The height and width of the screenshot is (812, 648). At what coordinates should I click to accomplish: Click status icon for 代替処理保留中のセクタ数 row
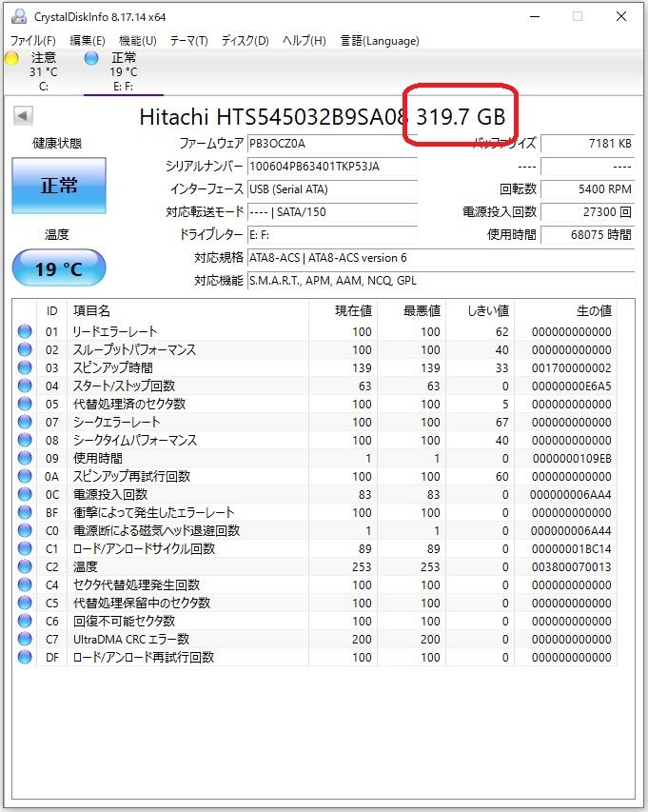pyautogui.click(x=25, y=603)
